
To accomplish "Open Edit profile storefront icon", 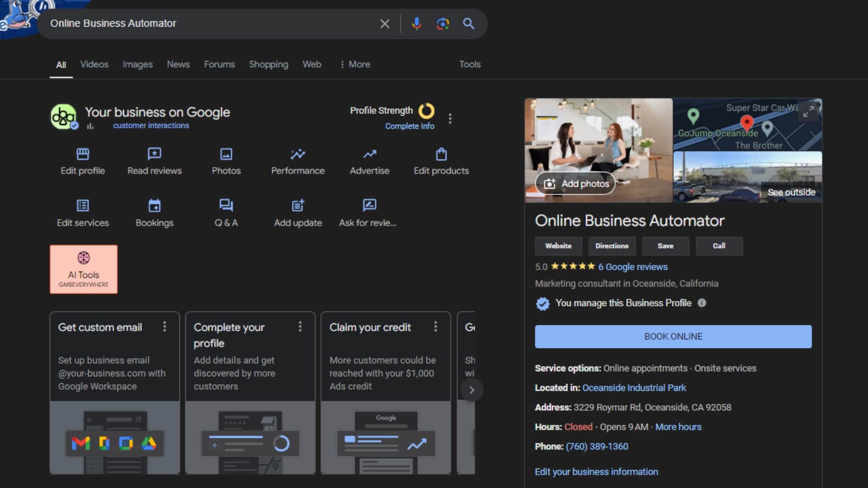I will click(83, 154).
